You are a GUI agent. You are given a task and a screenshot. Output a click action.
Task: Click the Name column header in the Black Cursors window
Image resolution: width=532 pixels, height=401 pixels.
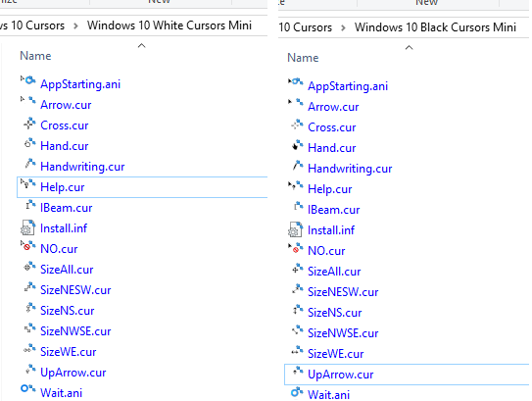[303, 58]
